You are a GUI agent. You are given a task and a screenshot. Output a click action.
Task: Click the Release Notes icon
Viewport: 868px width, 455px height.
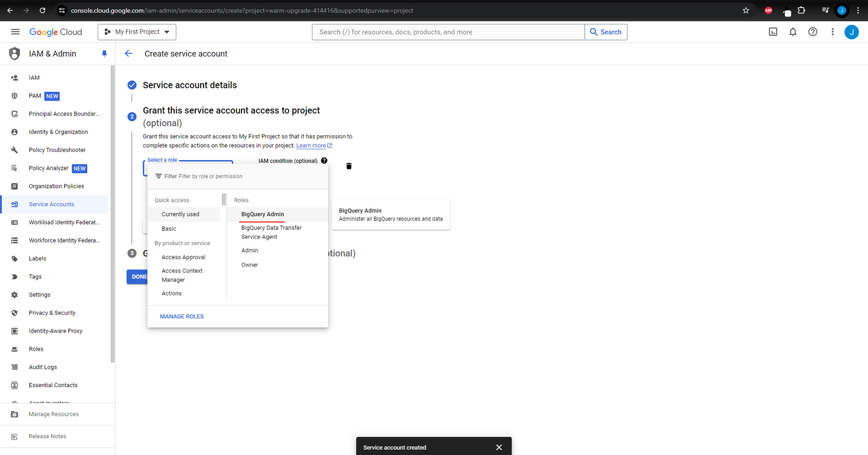pyautogui.click(x=15, y=437)
